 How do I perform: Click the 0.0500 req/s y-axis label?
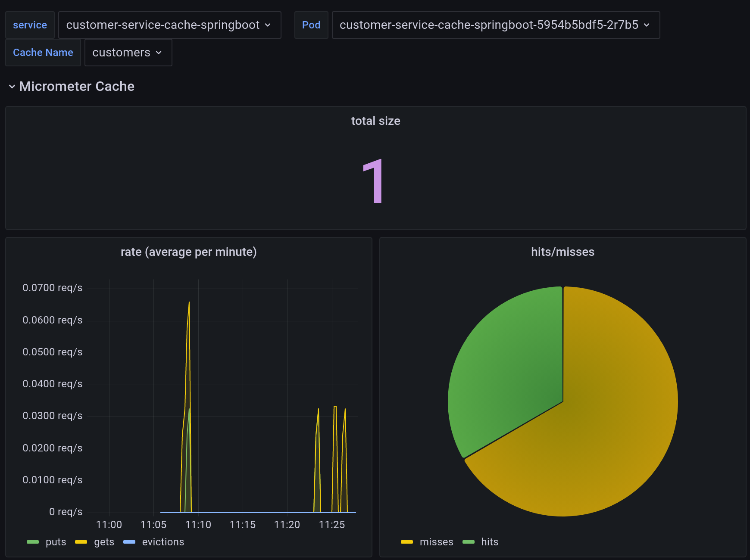(x=53, y=352)
